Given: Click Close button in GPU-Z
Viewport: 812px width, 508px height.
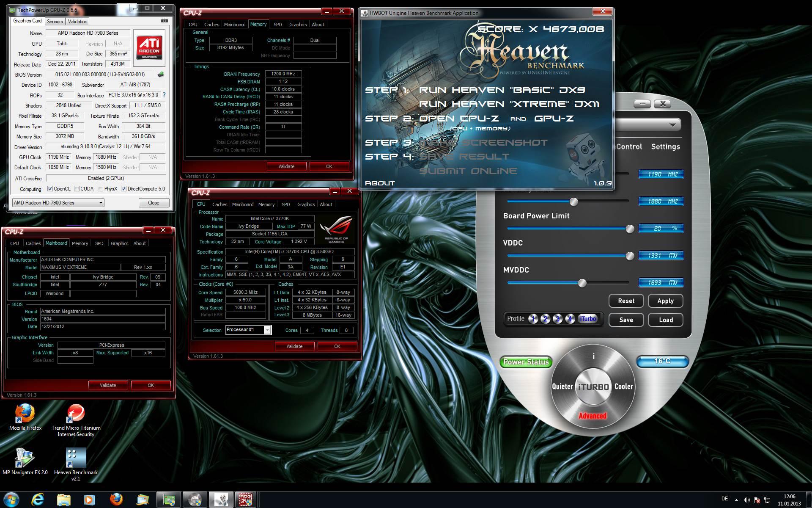Looking at the screenshot, I should (154, 203).
